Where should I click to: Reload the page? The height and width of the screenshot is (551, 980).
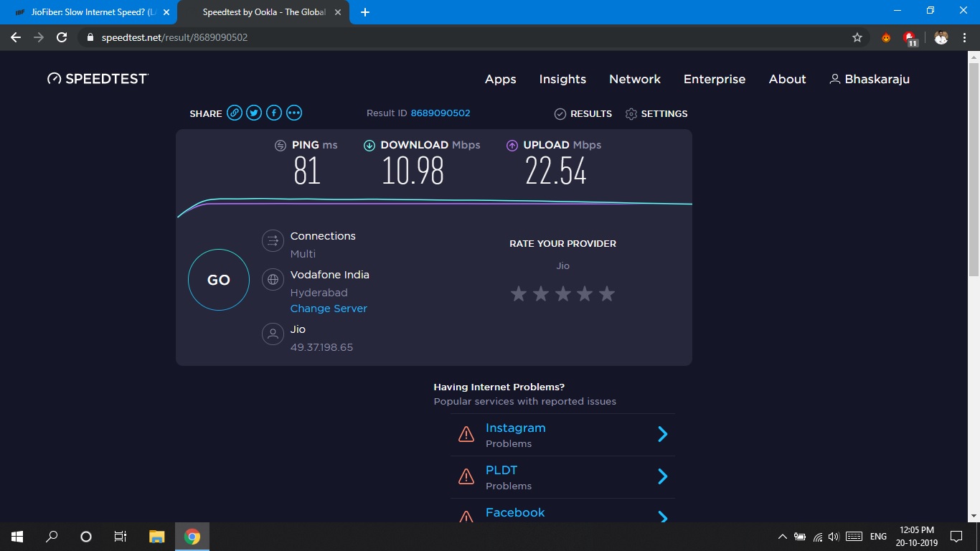click(x=62, y=37)
